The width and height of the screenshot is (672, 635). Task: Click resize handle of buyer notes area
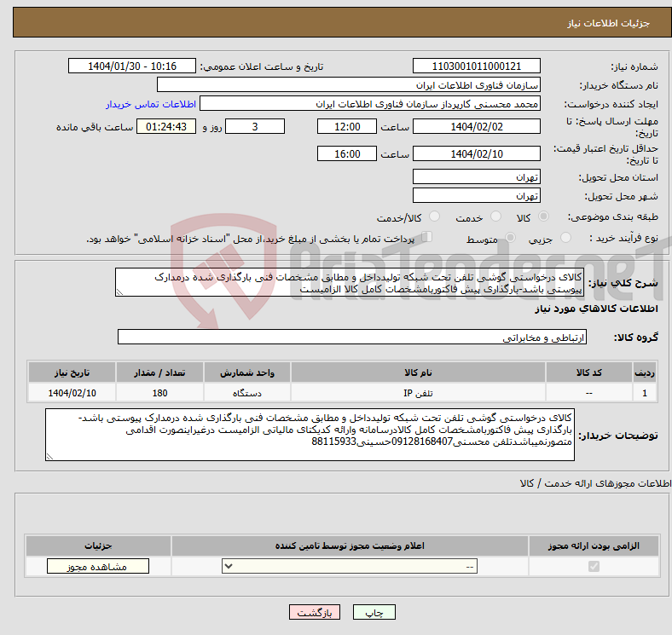(49, 457)
